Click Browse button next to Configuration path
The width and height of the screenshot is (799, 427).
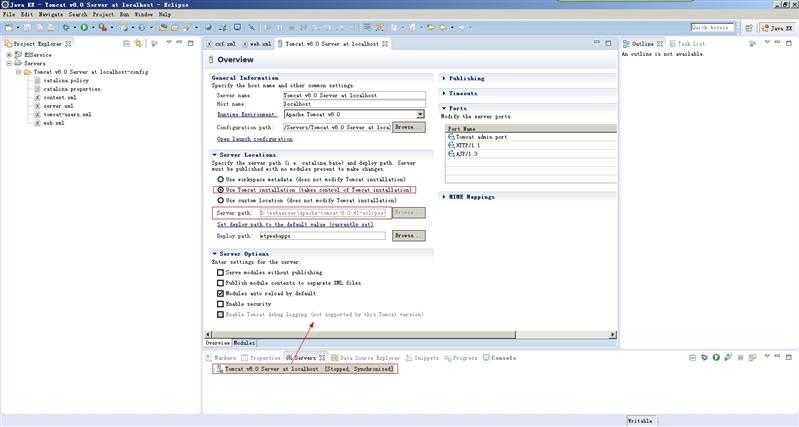409,127
